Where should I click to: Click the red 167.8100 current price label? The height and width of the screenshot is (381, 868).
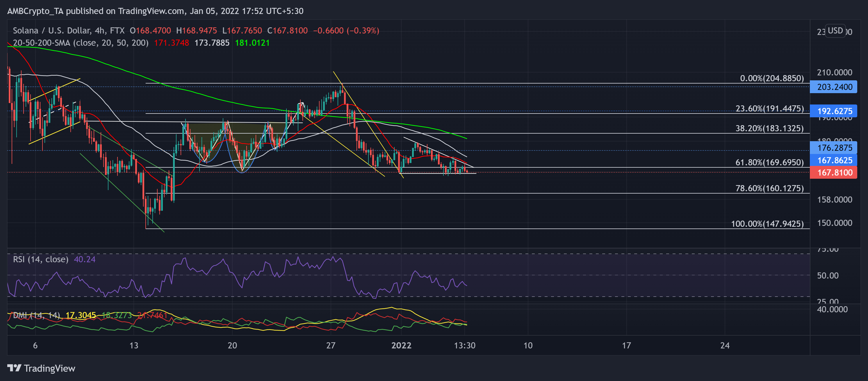(x=834, y=173)
